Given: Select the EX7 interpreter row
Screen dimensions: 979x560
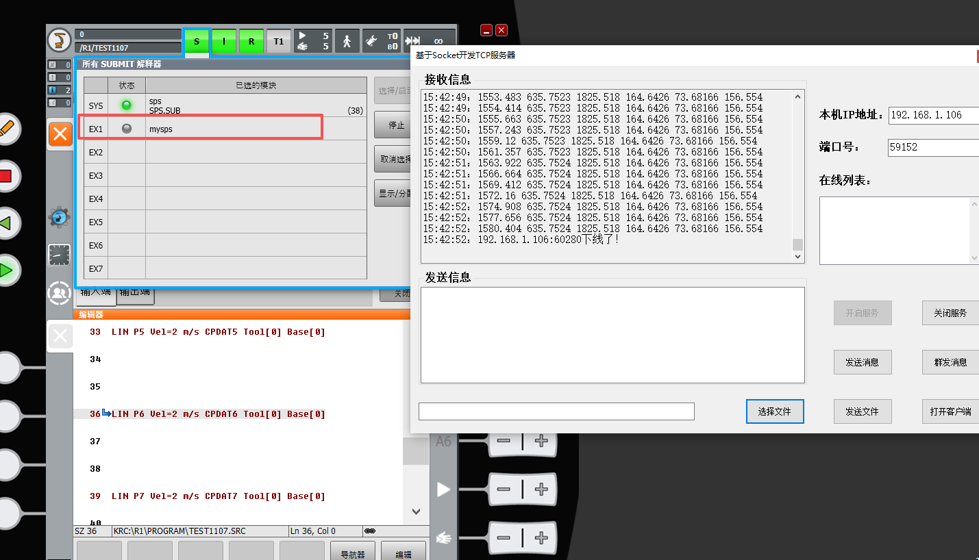Looking at the screenshot, I should 225,268.
